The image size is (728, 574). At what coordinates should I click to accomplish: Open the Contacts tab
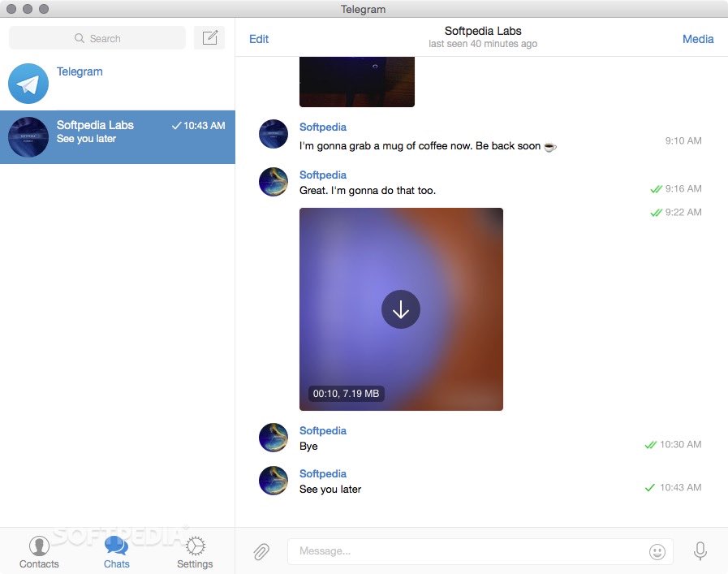pos(39,552)
